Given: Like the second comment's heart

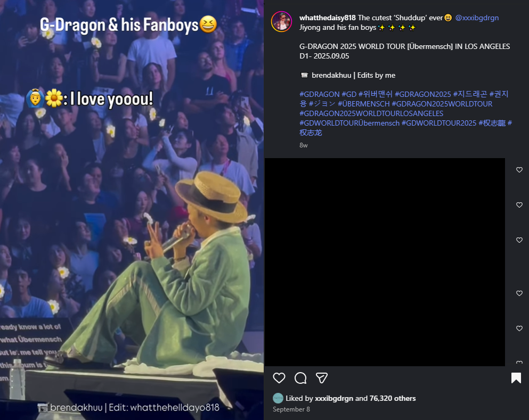Looking at the screenshot, I should click(x=519, y=205).
